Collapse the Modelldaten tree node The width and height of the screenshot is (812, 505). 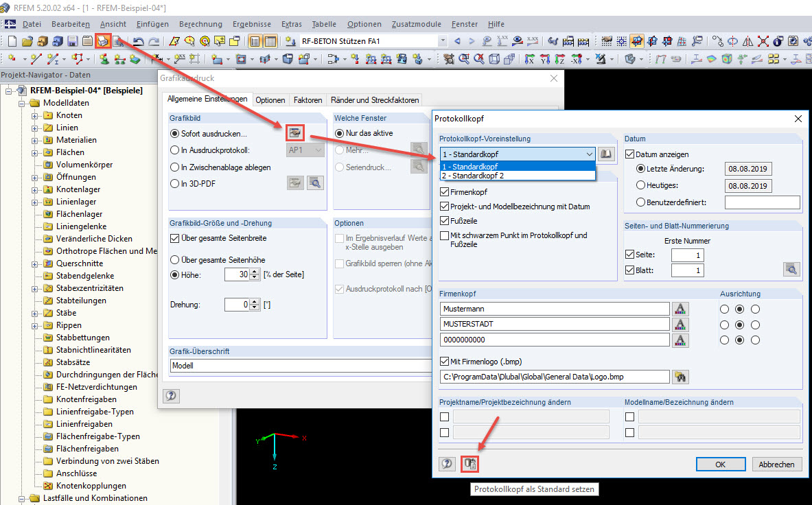pyautogui.click(x=22, y=103)
